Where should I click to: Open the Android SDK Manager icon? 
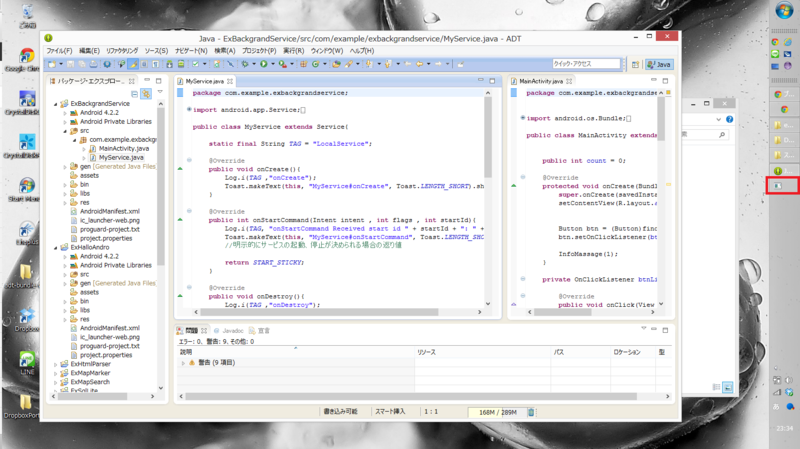[x=169, y=64]
